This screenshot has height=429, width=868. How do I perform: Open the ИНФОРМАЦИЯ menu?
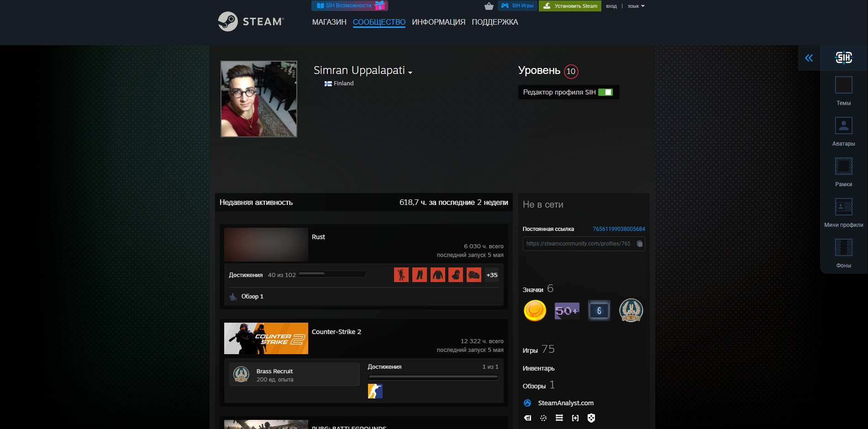point(438,22)
